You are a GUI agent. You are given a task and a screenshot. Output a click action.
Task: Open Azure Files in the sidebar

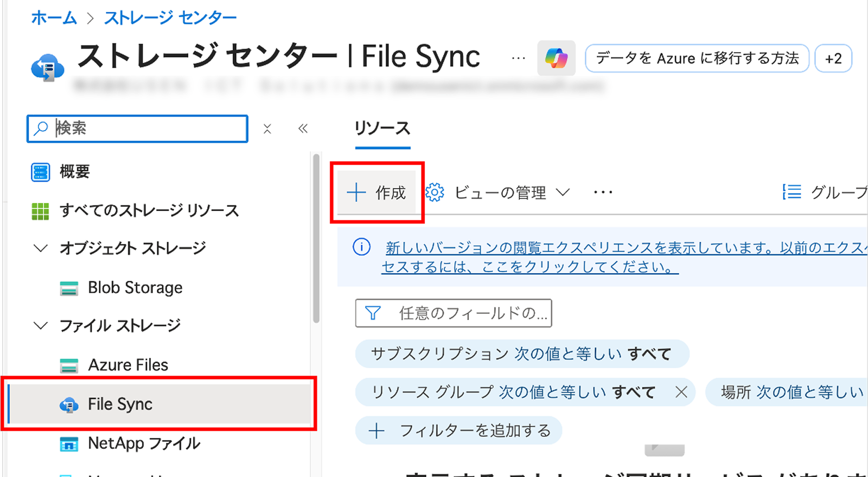coord(128,365)
